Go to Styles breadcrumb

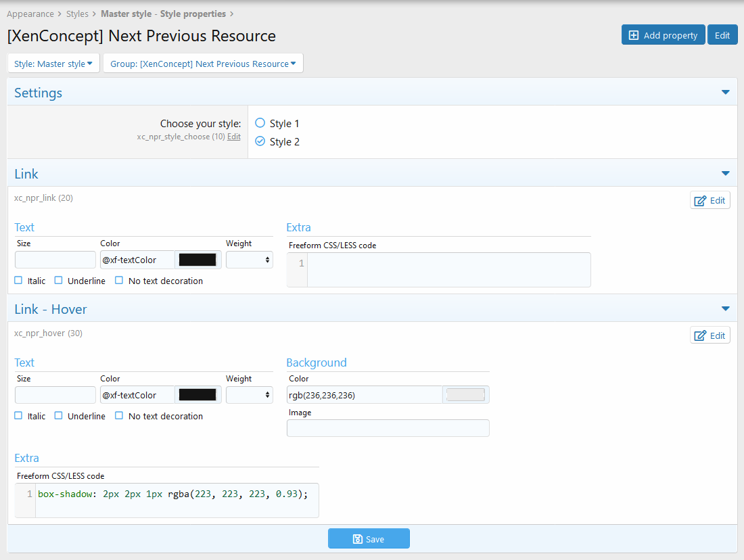click(77, 14)
